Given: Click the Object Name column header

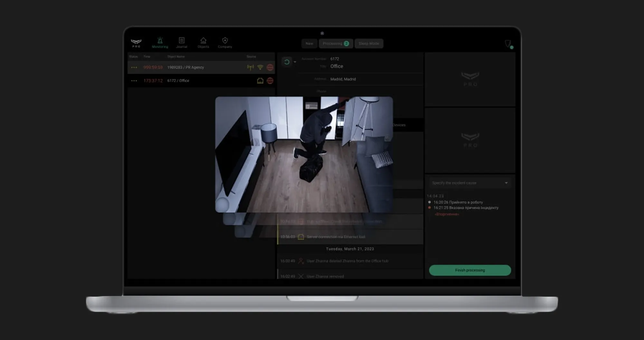Looking at the screenshot, I should [x=176, y=56].
